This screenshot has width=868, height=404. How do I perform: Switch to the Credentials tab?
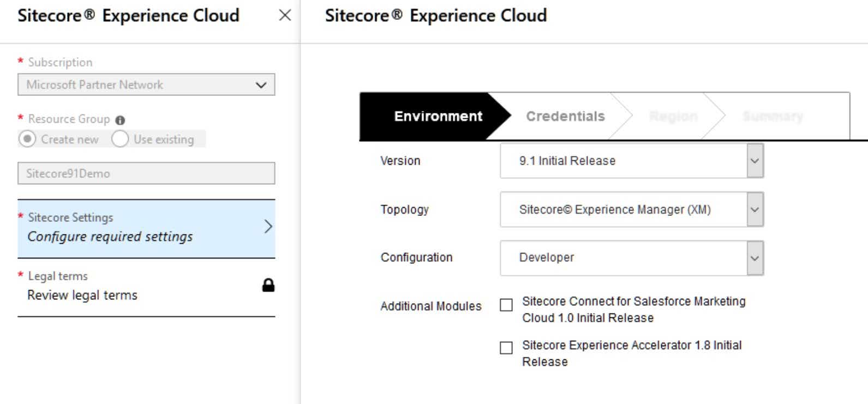565,116
